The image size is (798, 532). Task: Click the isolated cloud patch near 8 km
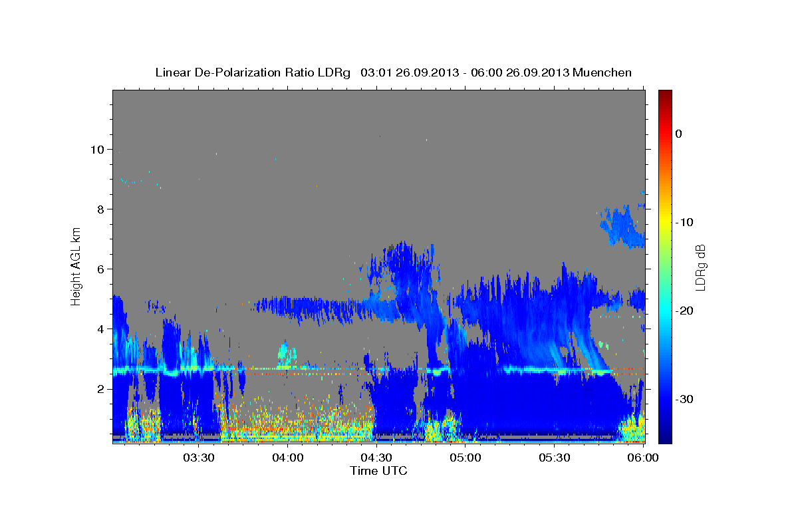(x=622, y=227)
